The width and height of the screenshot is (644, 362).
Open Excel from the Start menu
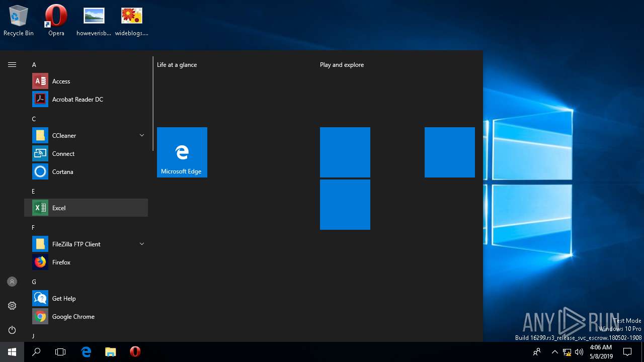(86, 208)
